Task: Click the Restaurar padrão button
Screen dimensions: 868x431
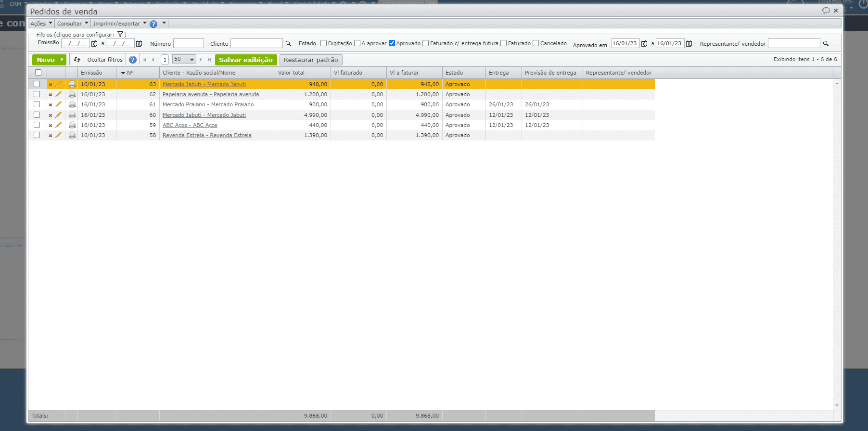Action: point(311,60)
